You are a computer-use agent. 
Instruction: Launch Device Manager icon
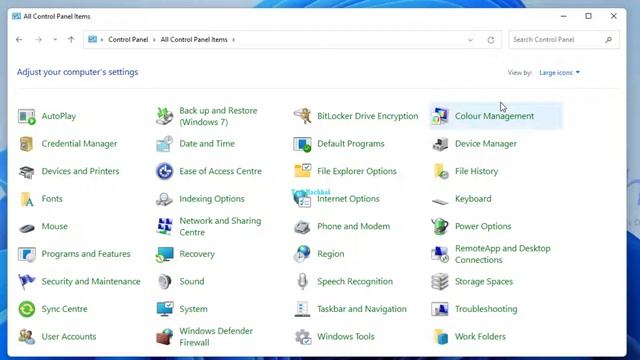tap(440, 144)
